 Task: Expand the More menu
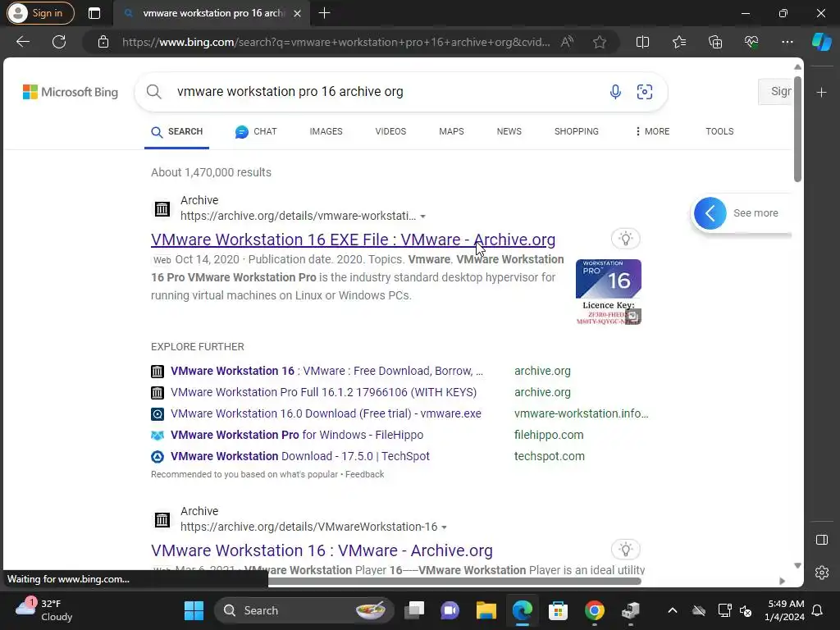coord(652,131)
